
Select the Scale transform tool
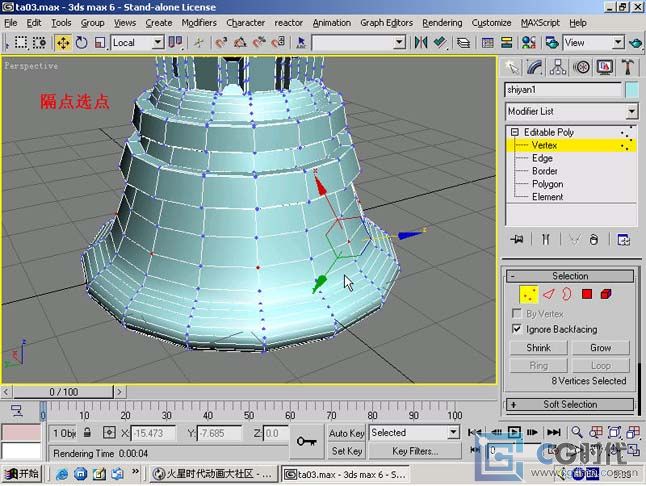(99, 42)
